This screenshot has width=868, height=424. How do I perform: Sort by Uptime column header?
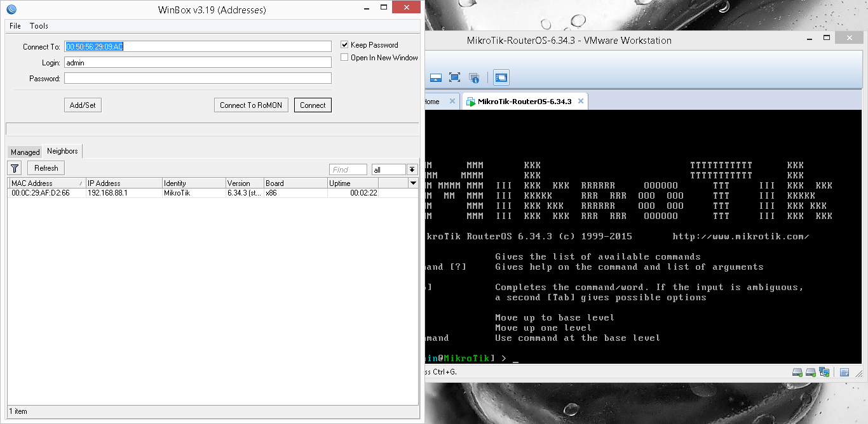coord(353,183)
